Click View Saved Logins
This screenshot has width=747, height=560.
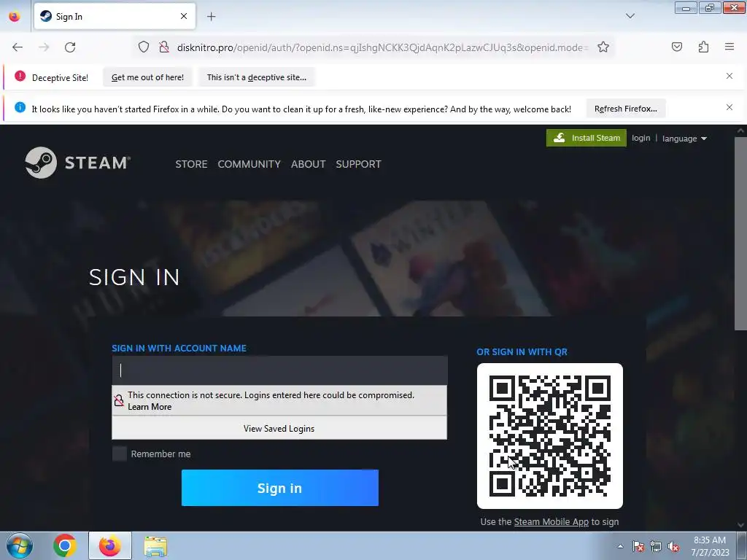coord(279,428)
